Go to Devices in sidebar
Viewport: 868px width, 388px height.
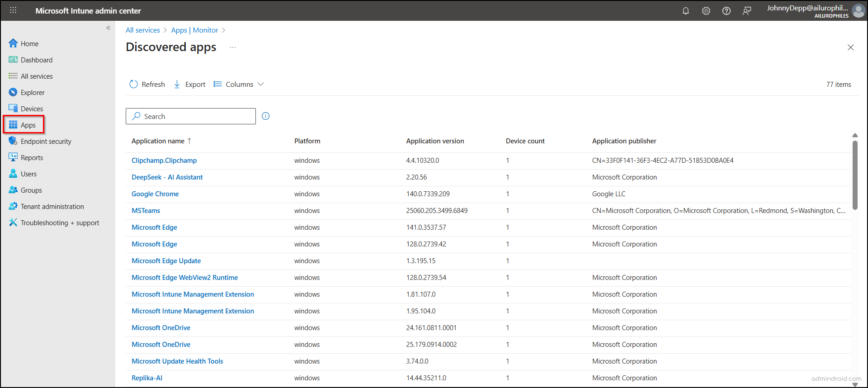click(x=32, y=109)
